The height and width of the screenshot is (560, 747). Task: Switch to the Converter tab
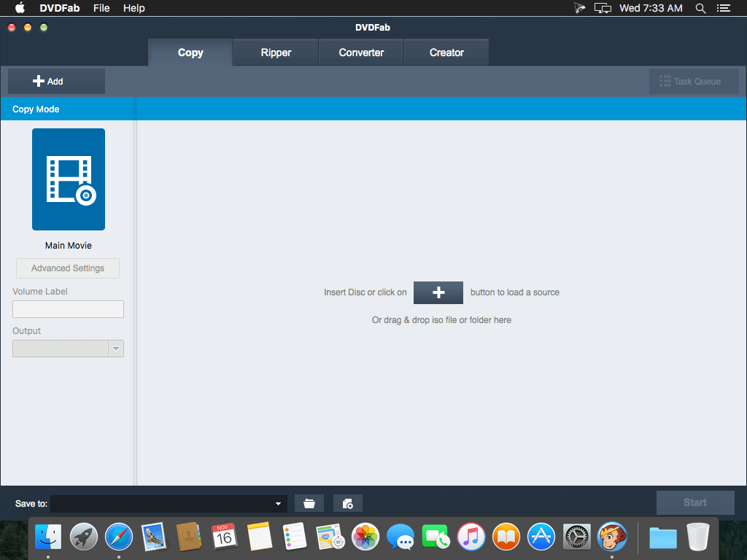click(361, 52)
